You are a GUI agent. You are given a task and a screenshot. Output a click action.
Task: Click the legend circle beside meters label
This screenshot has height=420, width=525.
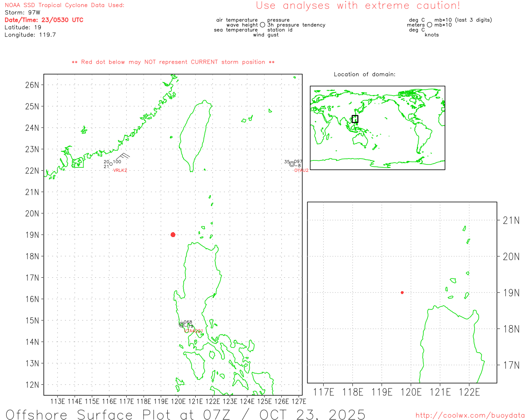(x=429, y=25)
